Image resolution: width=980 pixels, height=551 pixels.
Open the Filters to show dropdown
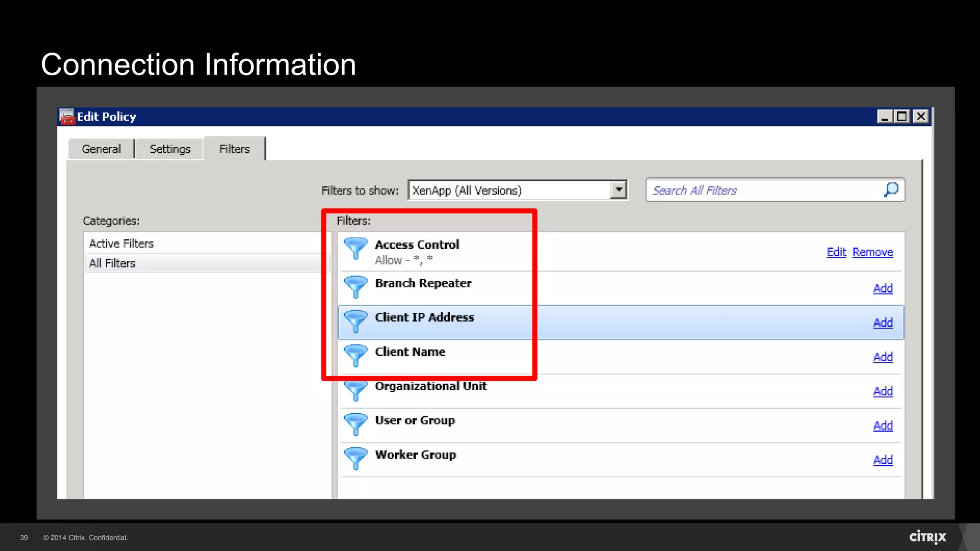(x=619, y=190)
